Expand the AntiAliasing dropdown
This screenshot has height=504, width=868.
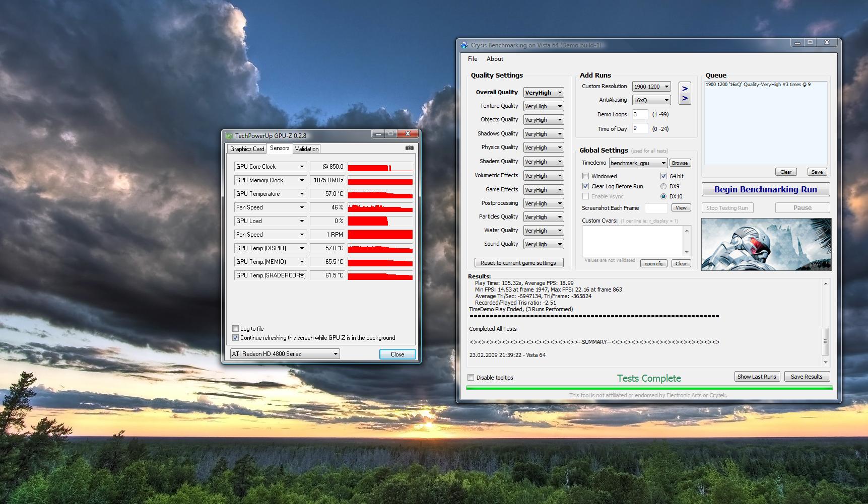tap(651, 100)
